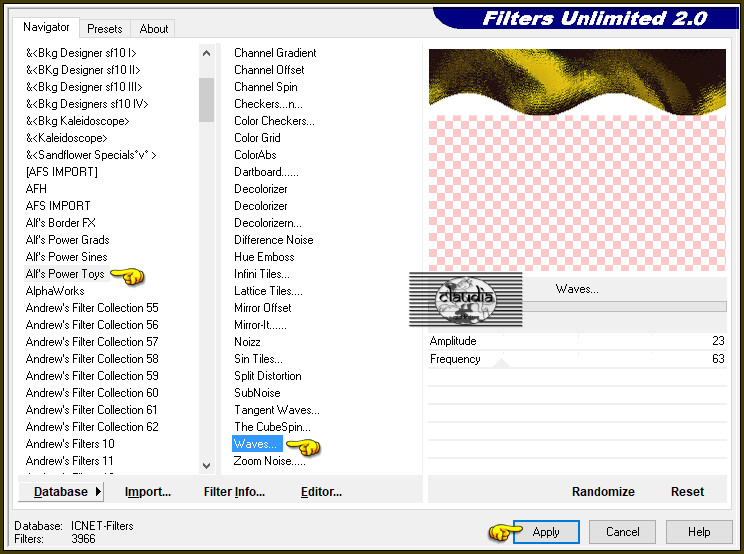The width and height of the screenshot is (744, 554).
Task: Select &<Bkg Kaleidoscope> category
Action: (77, 120)
